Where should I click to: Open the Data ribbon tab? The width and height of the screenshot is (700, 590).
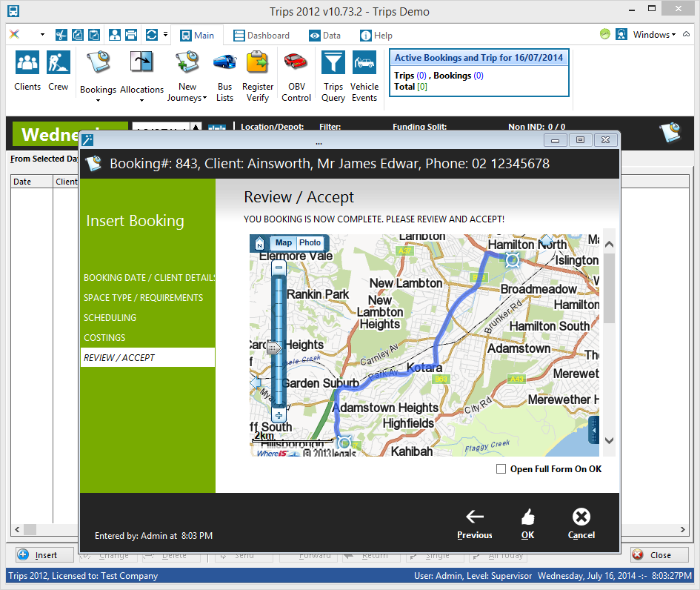pyautogui.click(x=324, y=36)
